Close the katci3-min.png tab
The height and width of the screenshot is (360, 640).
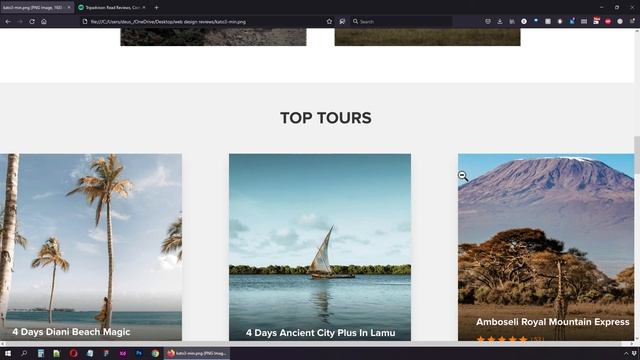[69, 7]
